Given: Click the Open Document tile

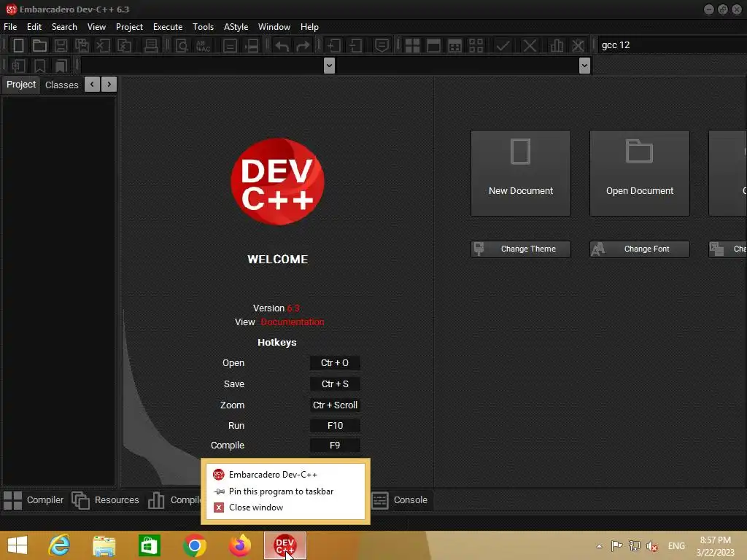Looking at the screenshot, I should (x=639, y=174).
